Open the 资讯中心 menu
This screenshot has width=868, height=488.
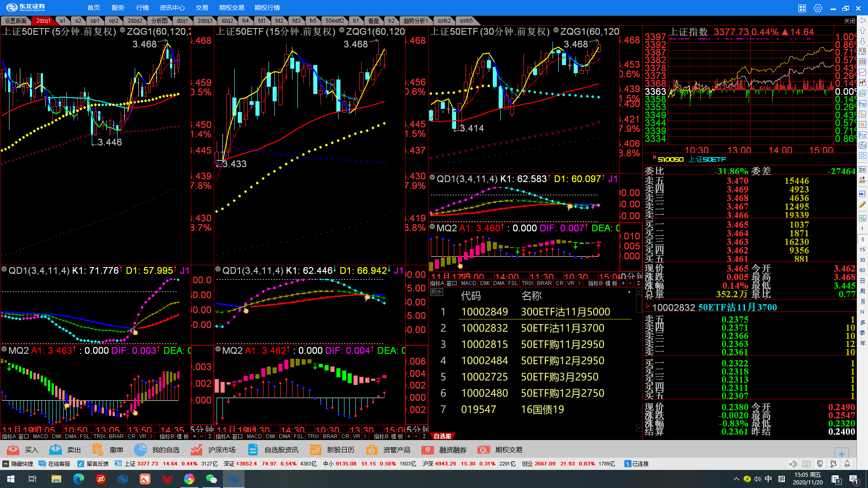(172, 8)
